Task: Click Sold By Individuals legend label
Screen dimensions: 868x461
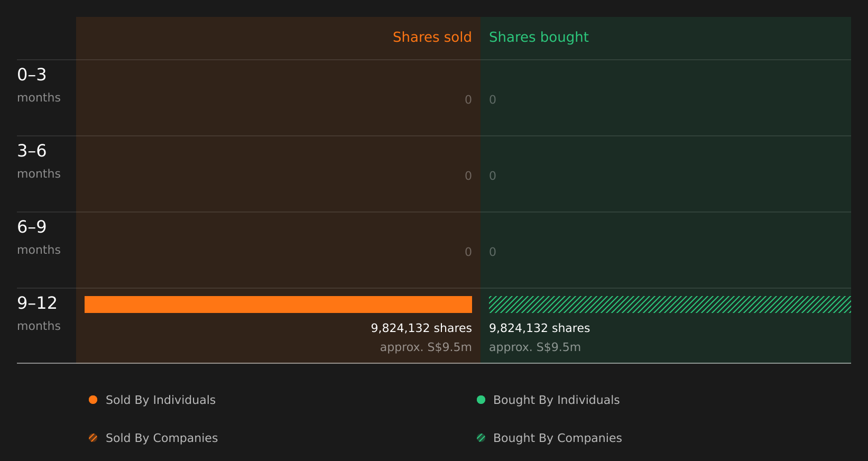Action: pos(161,400)
